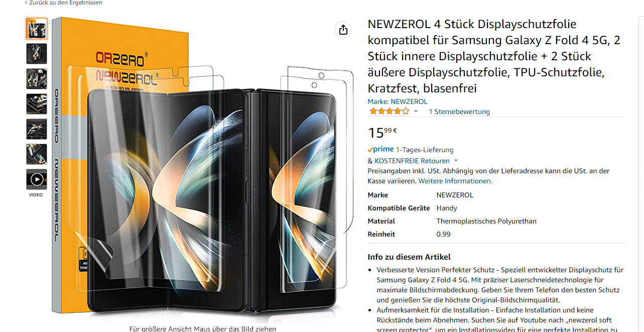This screenshot has height=332, width=644.
Task: Expand the KOSTENFREIE Retouren dropdown arrow
Action: 456,161
